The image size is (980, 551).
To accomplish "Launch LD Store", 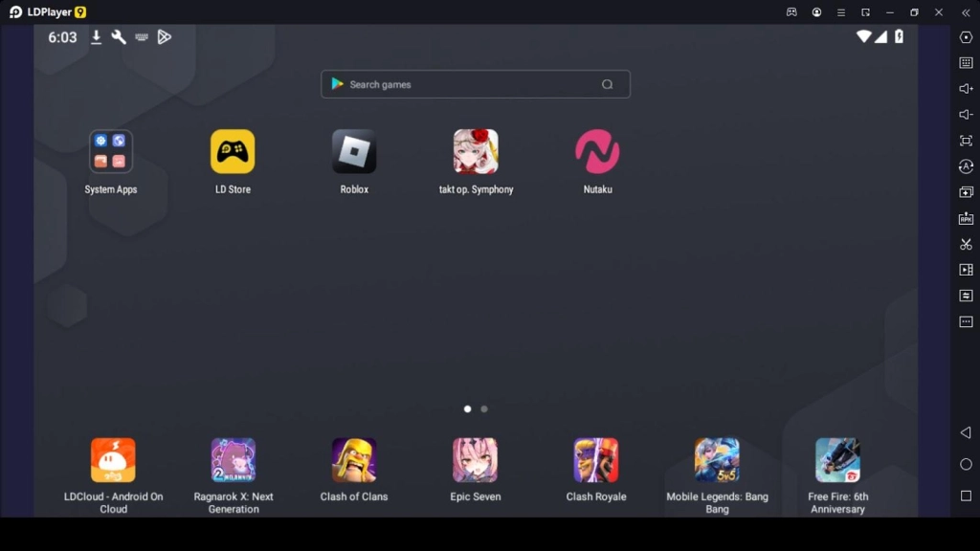I will point(233,152).
